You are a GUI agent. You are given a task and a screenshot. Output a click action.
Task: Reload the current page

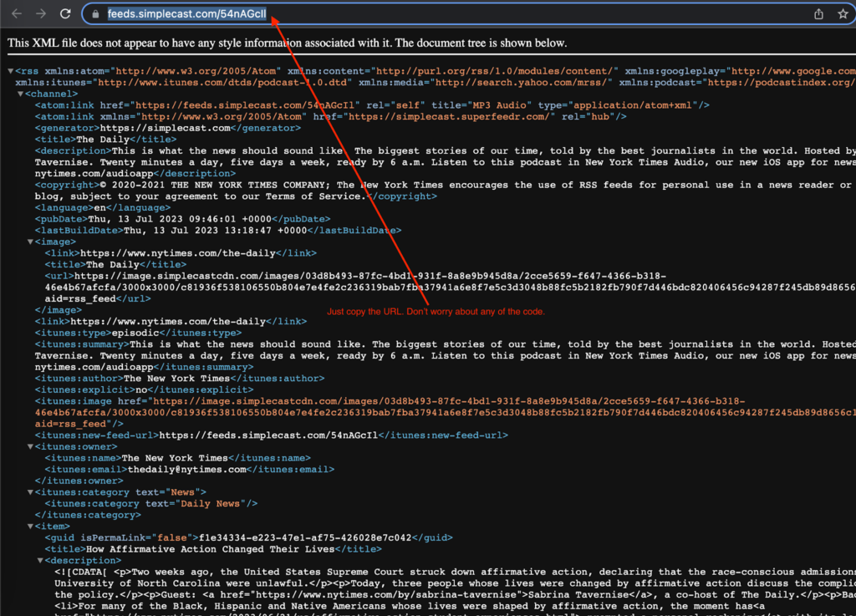pyautogui.click(x=65, y=14)
